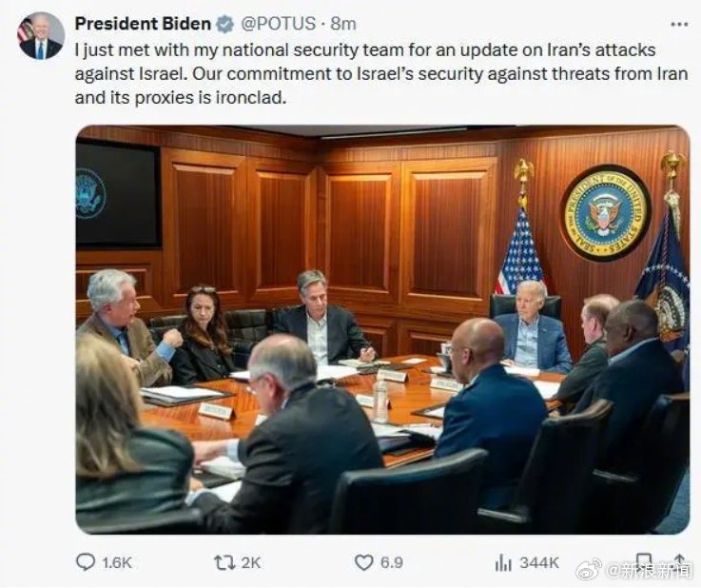701x588 pixels.
Task: Enlarge the national security meeting photo
Action: (382, 329)
